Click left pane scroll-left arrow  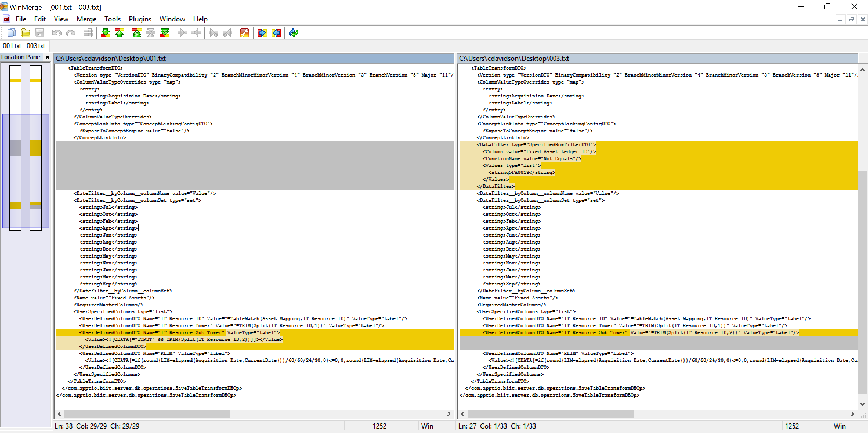(59, 414)
